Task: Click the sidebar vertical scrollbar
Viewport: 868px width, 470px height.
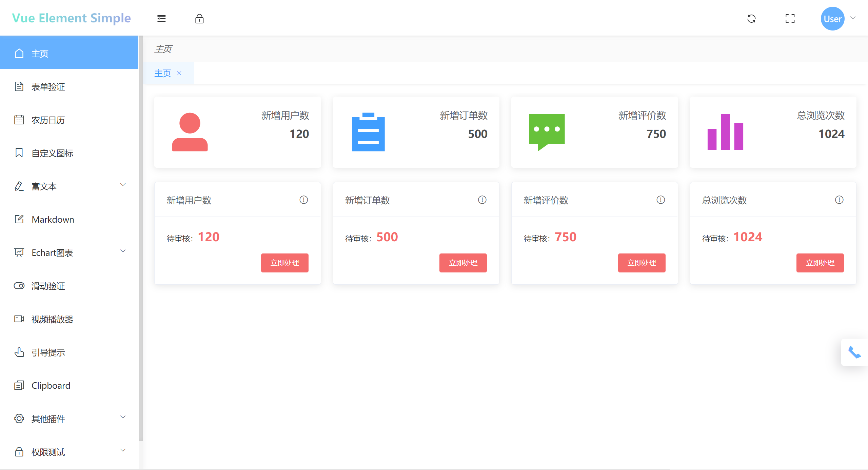Action: pyautogui.click(x=141, y=237)
